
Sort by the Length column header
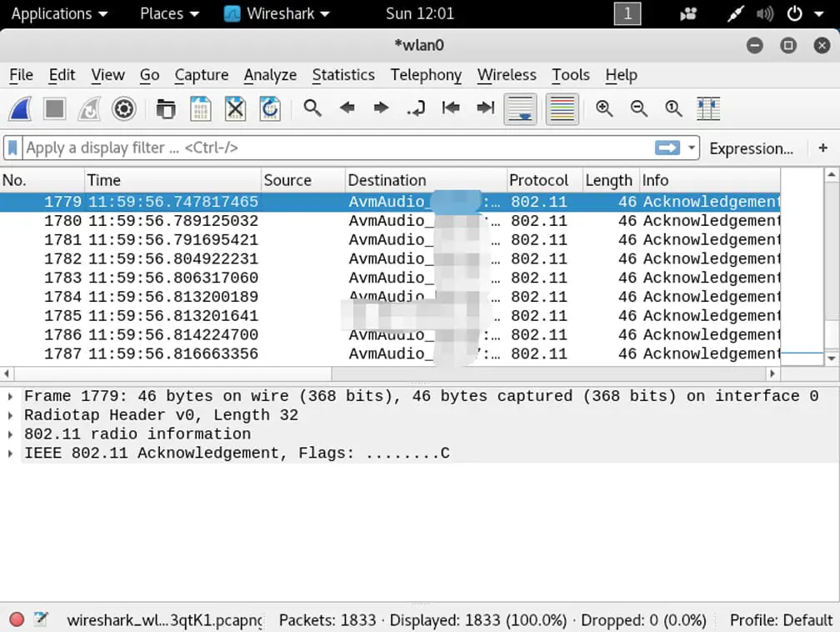pos(612,180)
